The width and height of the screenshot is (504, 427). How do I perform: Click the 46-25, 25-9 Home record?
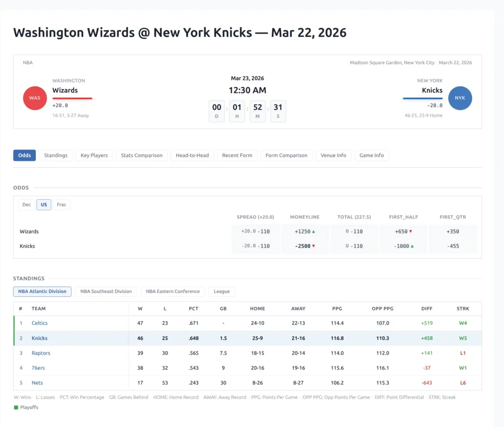tap(423, 115)
